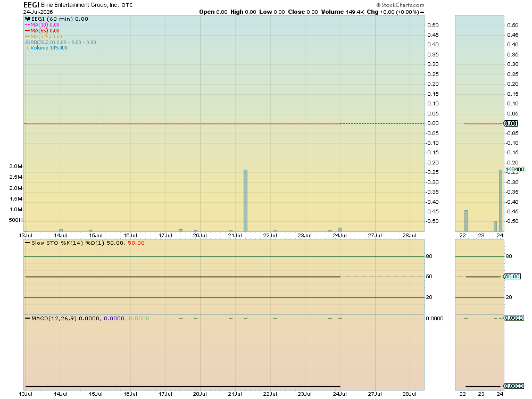
Task: Click the 2.0M volume axis label
Action: pyautogui.click(x=15, y=188)
